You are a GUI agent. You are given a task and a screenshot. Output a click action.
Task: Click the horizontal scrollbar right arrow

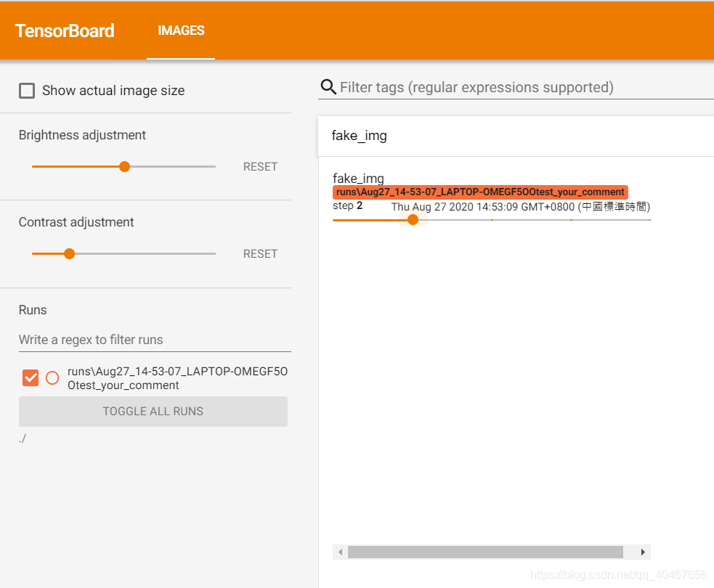[643, 552]
